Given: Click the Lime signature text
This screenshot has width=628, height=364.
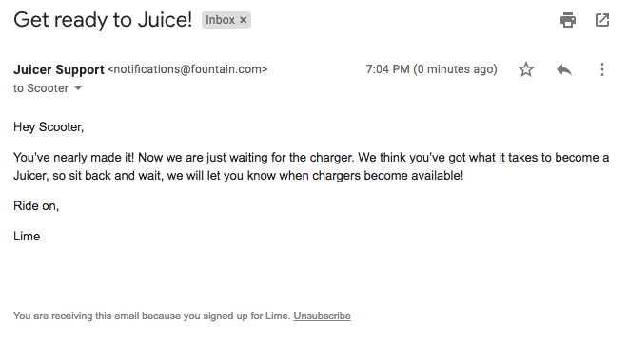Looking at the screenshot, I should pyautogui.click(x=27, y=236).
